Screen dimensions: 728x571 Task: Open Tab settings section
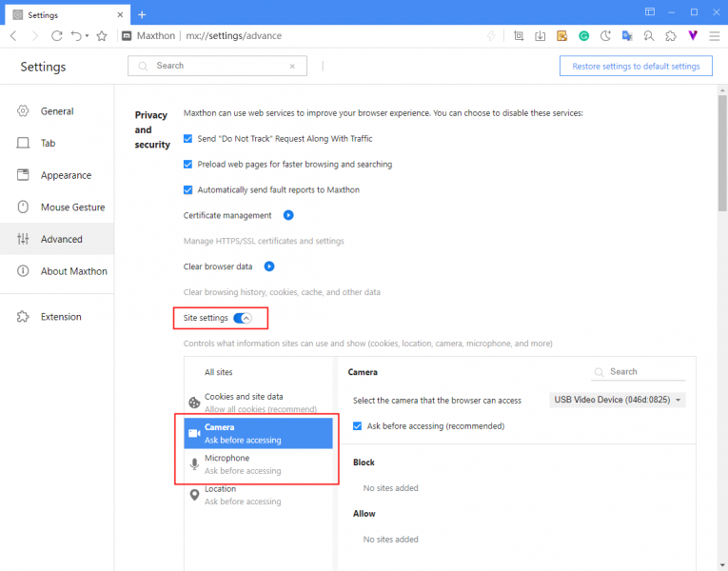[57, 143]
